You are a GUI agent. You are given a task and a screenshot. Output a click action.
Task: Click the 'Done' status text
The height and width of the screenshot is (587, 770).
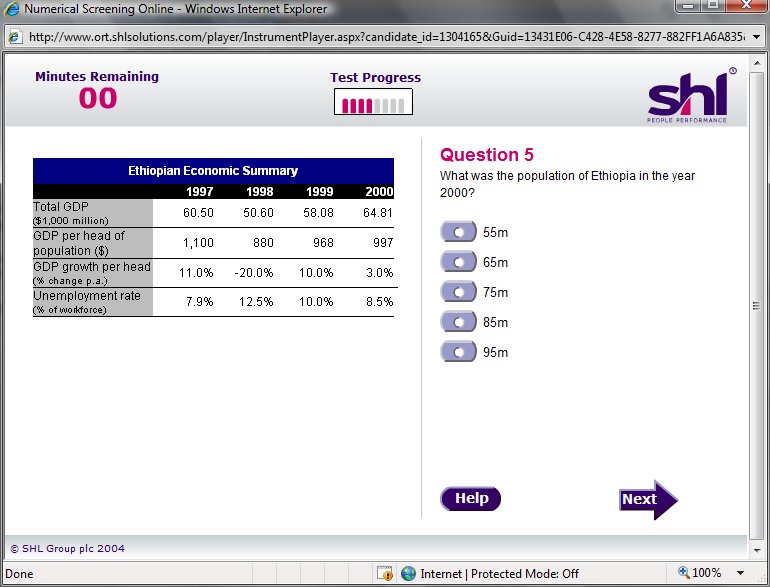19,574
